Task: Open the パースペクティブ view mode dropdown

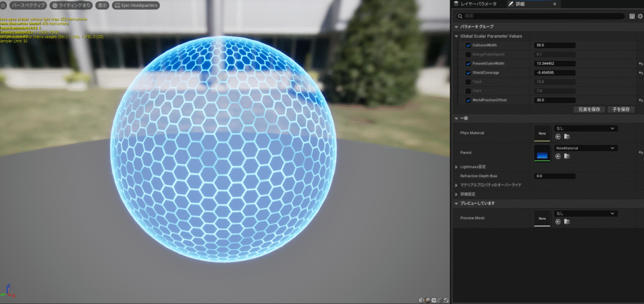Action: 28,6
